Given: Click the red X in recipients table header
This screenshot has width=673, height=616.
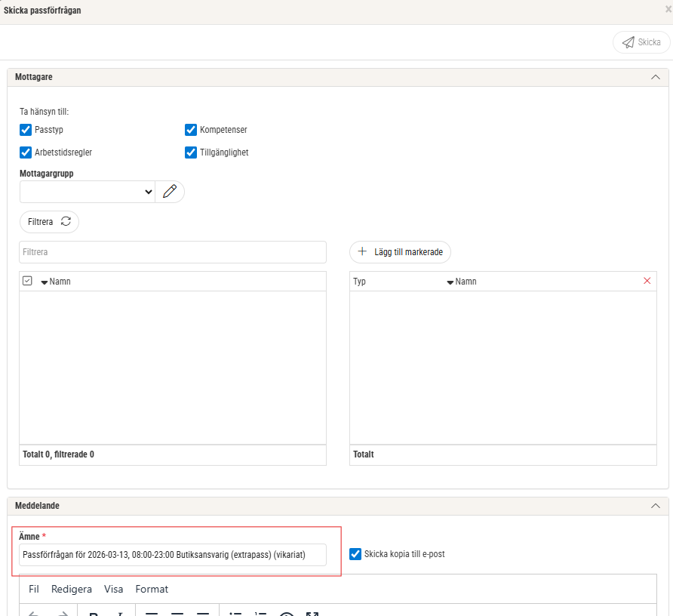Looking at the screenshot, I should (647, 281).
